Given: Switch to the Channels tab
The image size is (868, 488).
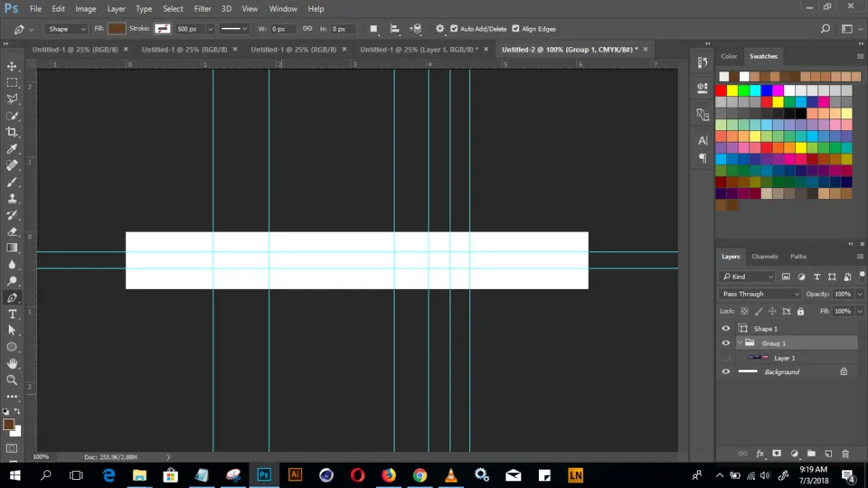Looking at the screenshot, I should [x=765, y=257].
